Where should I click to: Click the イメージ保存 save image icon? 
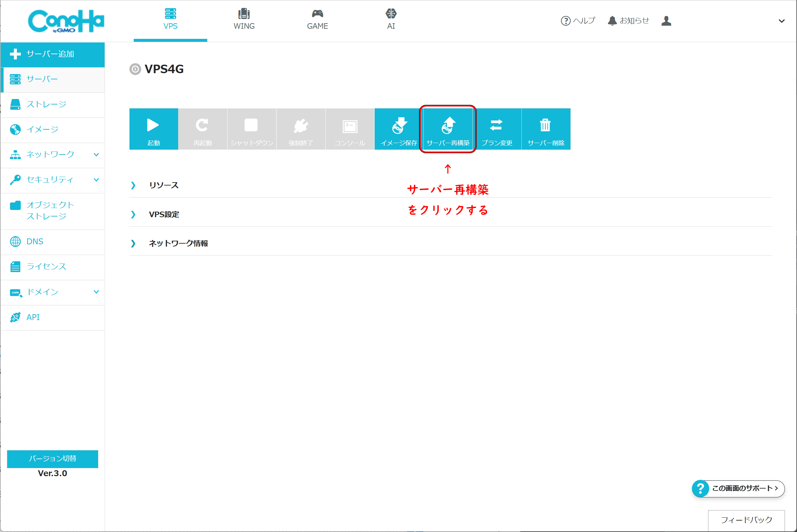[399, 129]
